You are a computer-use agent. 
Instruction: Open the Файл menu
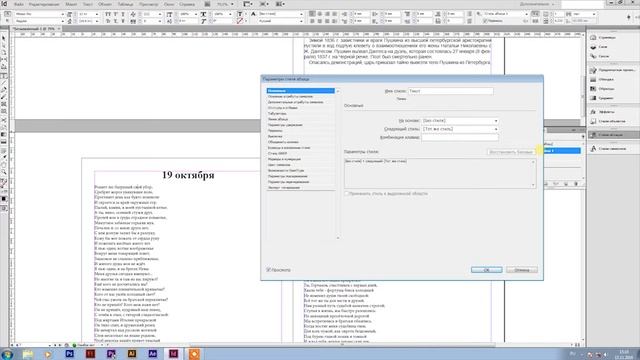point(18,4)
